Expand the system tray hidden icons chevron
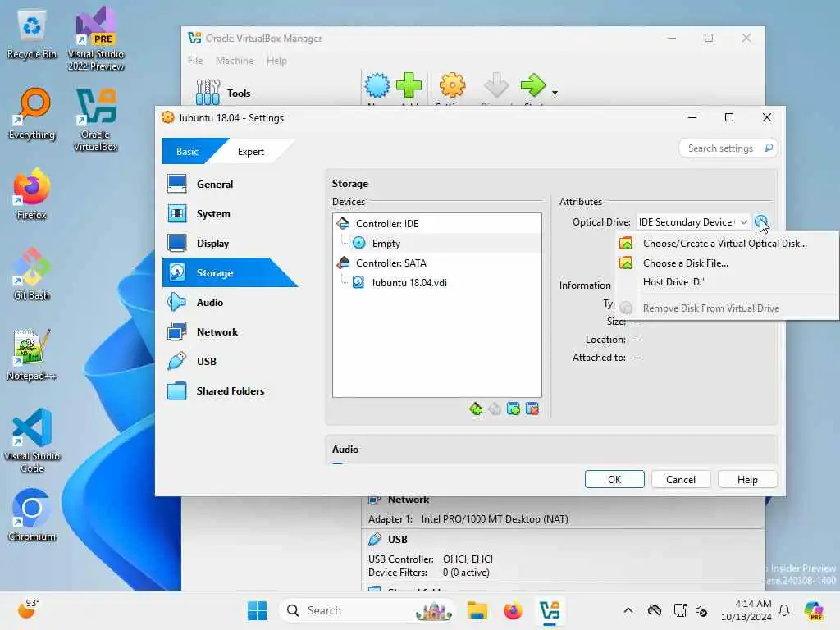The height and width of the screenshot is (630, 840). click(628, 610)
